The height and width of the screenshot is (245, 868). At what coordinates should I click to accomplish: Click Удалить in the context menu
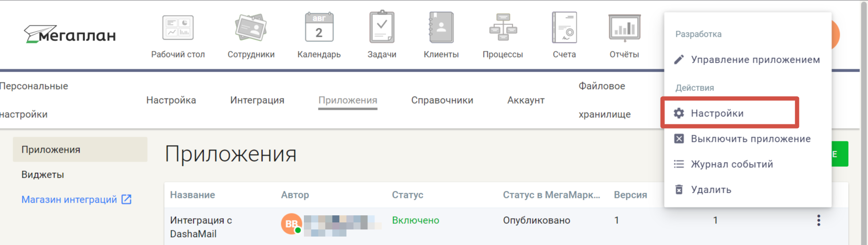point(710,190)
